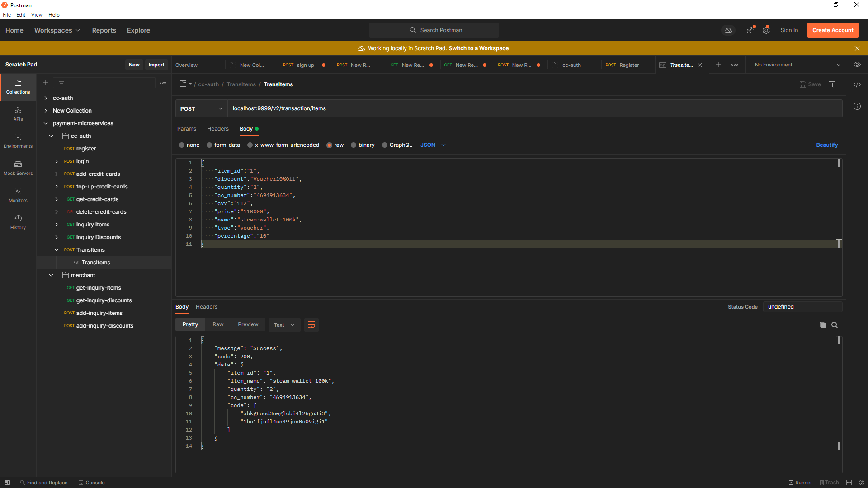The width and height of the screenshot is (868, 488).
Task: Click the Create Account button
Action: pyautogui.click(x=833, y=30)
